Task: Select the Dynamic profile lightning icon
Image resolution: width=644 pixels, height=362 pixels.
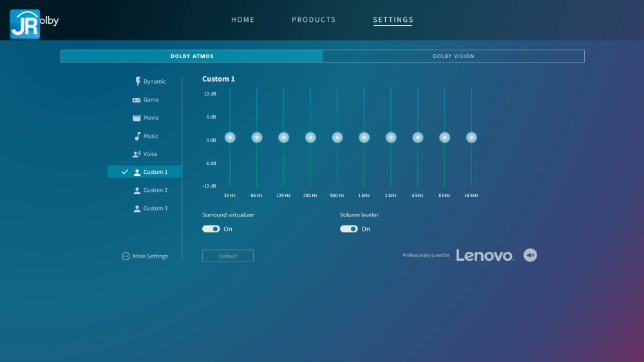Action: (x=137, y=82)
